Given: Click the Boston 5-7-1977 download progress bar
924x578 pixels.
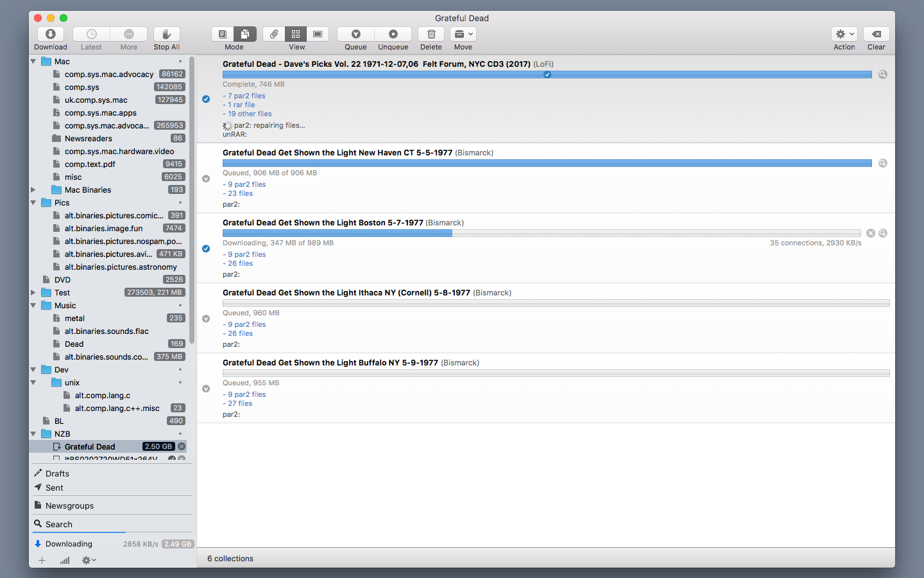Looking at the screenshot, I should [x=542, y=233].
